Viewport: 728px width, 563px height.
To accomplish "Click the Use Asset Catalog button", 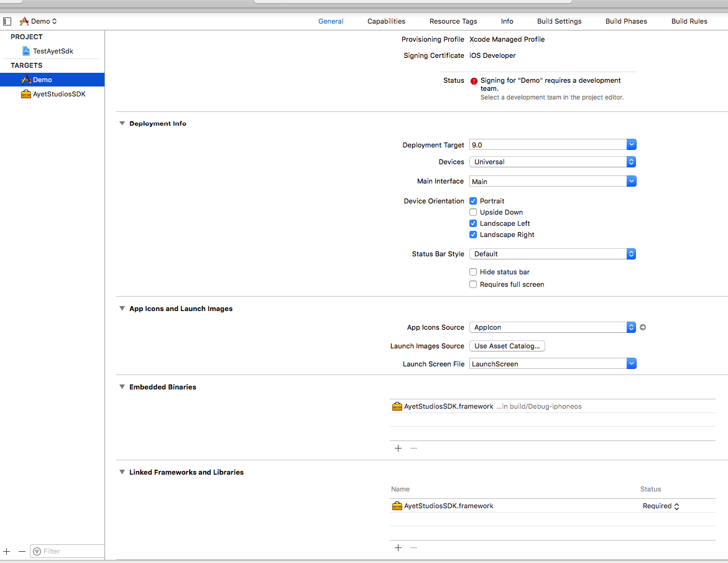I will coord(507,346).
